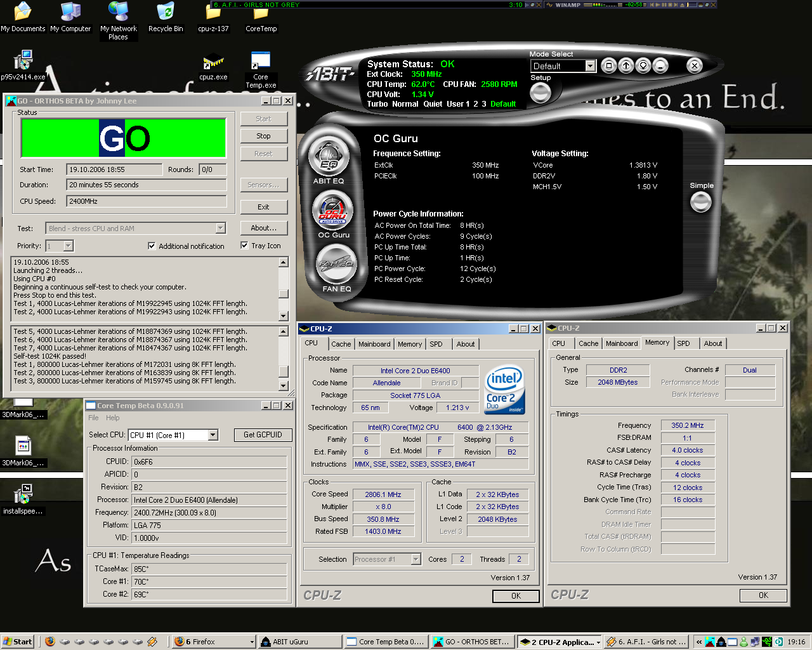
Task: Open the Help menu in Core Temp
Action: [113, 418]
